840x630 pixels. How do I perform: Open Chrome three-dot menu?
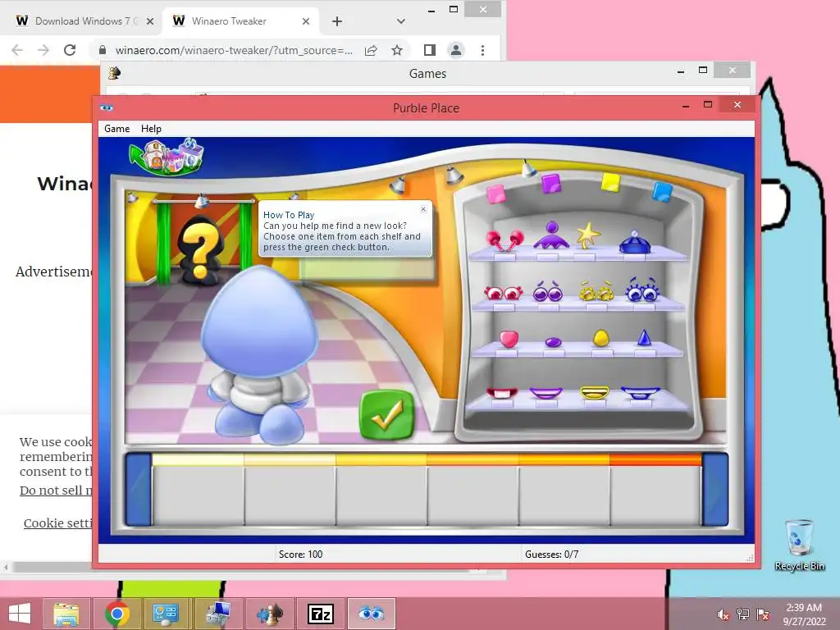point(482,50)
